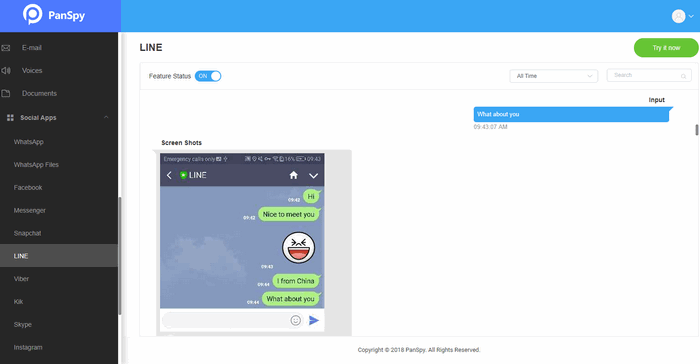Open the Documents section
Viewport: 700px width, 364px height.
point(39,93)
